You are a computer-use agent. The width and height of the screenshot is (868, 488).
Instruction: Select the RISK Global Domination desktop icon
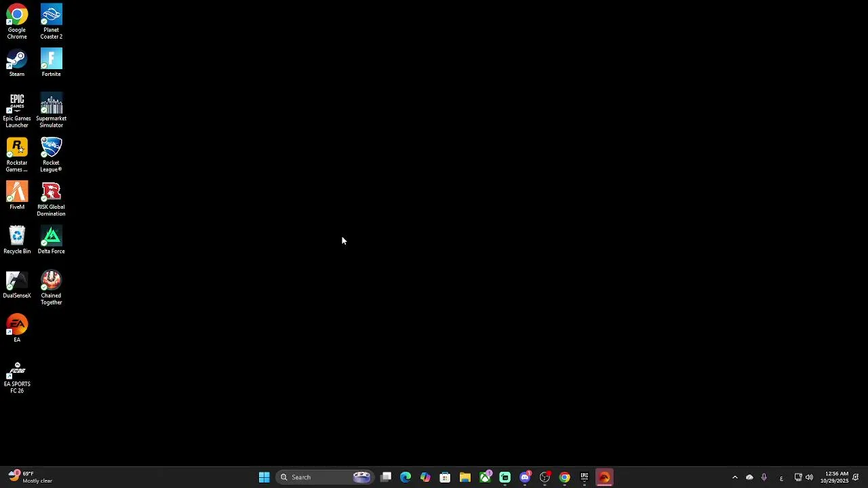tap(51, 199)
